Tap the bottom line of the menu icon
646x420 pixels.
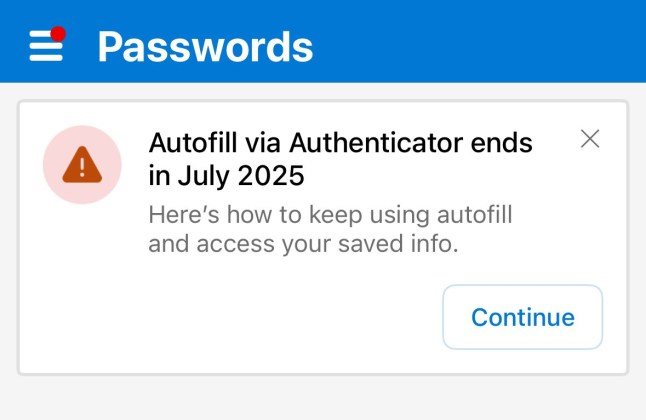click(46, 58)
